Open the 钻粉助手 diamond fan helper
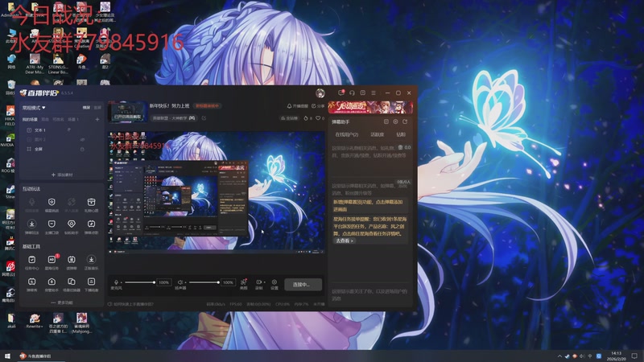Image resolution: width=644 pixels, height=362 pixels. (x=72, y=227)
